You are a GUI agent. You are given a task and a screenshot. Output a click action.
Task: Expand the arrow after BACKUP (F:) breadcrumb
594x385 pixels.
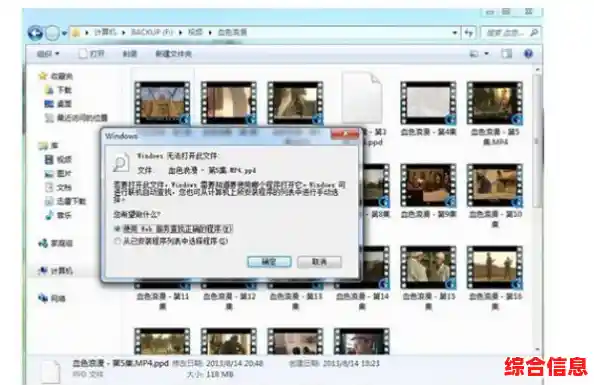pos(180,33)
